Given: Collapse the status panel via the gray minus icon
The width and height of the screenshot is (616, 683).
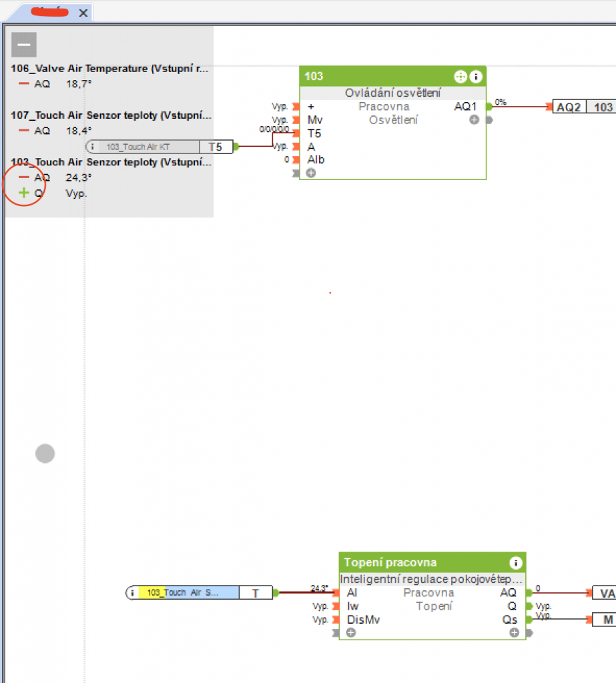Looking at the screenshot, I should click(x=24, y=44).
